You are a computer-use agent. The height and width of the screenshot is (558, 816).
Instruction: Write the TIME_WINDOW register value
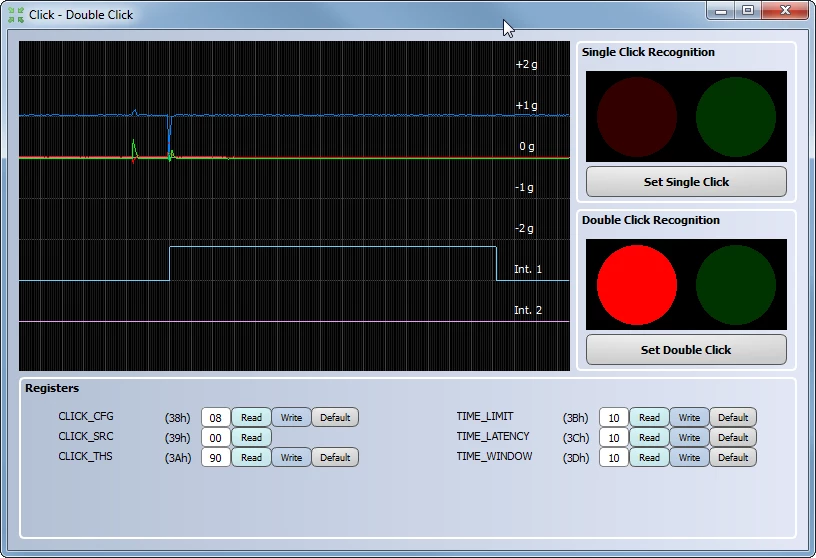[689, 458]
